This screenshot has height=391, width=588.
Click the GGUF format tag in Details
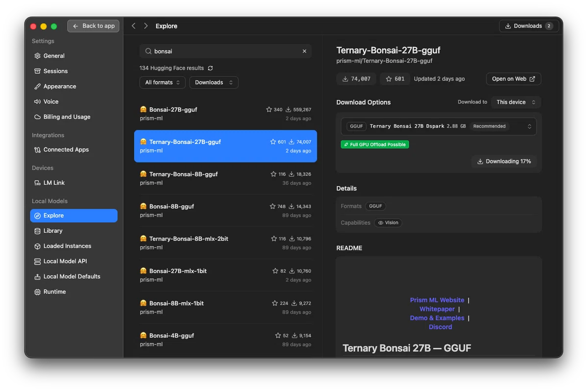tap(375, 206)
